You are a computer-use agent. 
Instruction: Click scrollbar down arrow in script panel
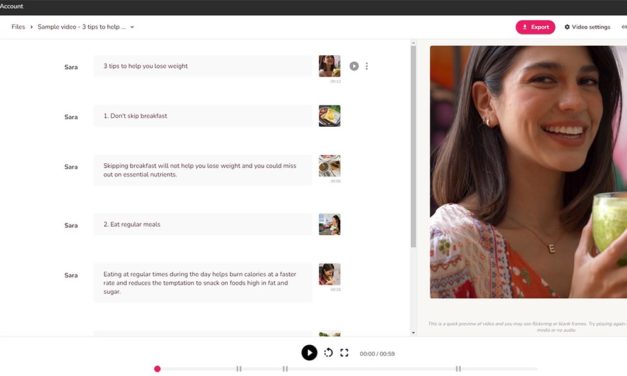[x=413, y=333]
